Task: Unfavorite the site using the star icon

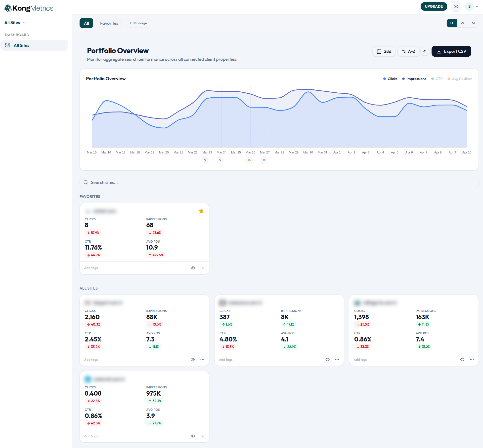Action: (x=201, y=211)
